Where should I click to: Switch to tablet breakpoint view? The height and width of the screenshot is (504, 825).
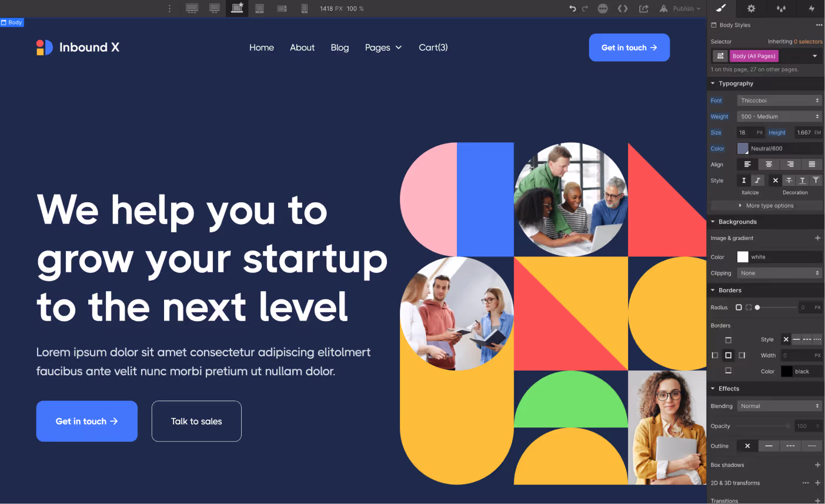[259, 8]
